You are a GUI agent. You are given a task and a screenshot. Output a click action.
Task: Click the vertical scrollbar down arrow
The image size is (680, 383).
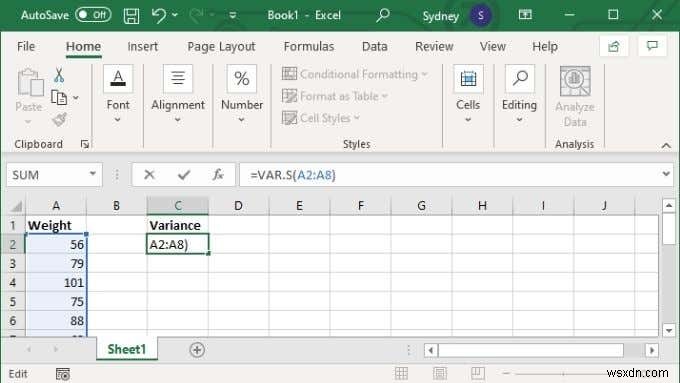[669, 330]
